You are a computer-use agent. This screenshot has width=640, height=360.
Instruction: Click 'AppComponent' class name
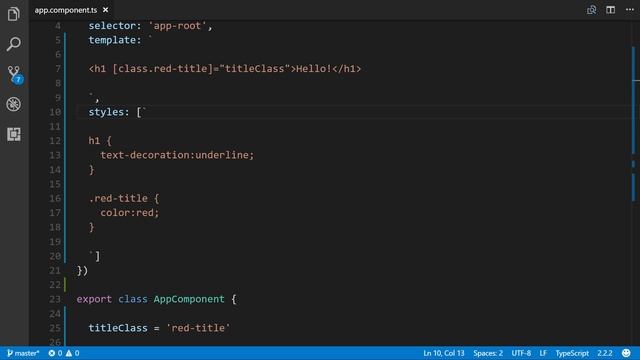click(x=189, y=299)
